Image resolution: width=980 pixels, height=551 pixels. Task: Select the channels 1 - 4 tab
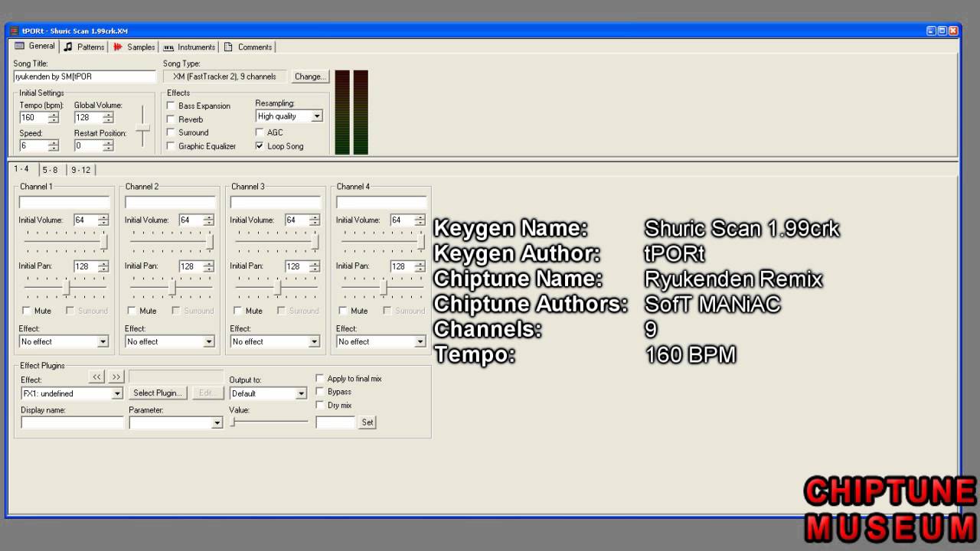pyautogui.click(x=21, y=169)
